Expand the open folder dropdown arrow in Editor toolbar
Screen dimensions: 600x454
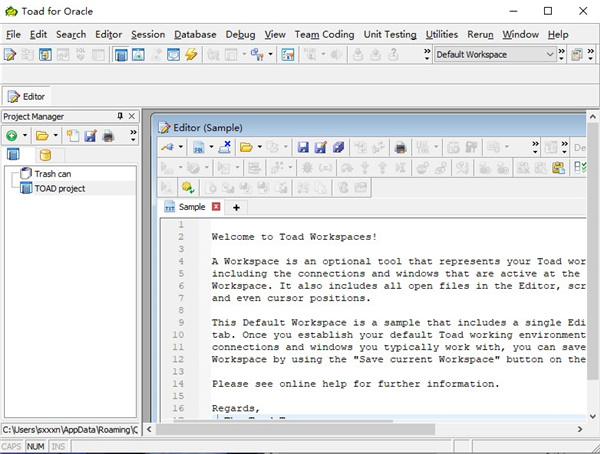259,147
